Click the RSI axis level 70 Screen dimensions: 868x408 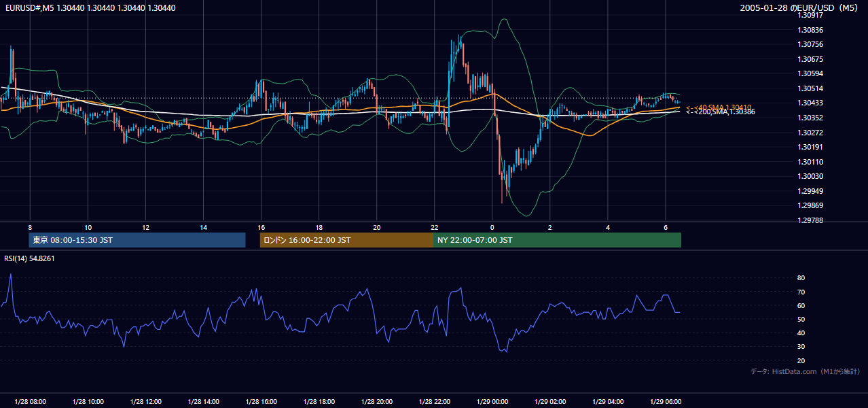pyautogui.click(x=801, y=292)
